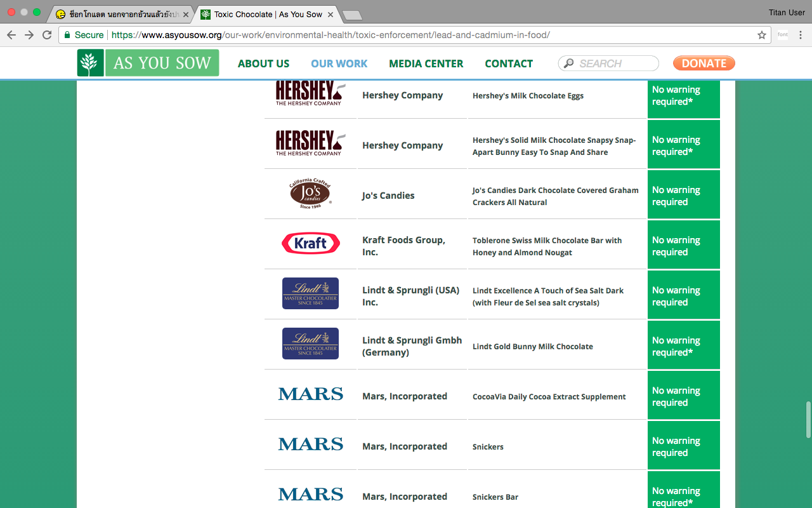
Task: Click the As You Sow logo
Action: (148, 63)
